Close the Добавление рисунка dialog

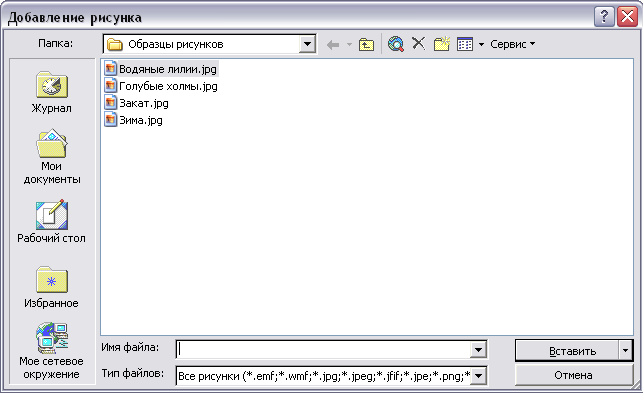627,17
